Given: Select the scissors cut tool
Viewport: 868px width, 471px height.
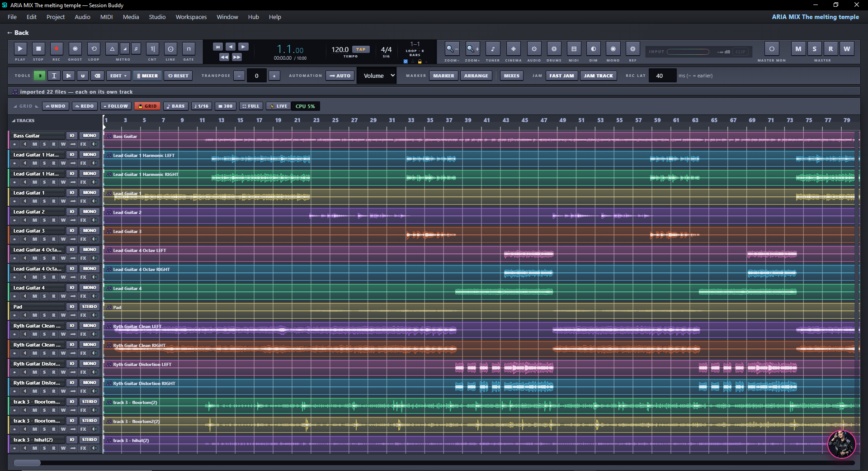Looking at the screenshot, I should [x=68, y=76].
